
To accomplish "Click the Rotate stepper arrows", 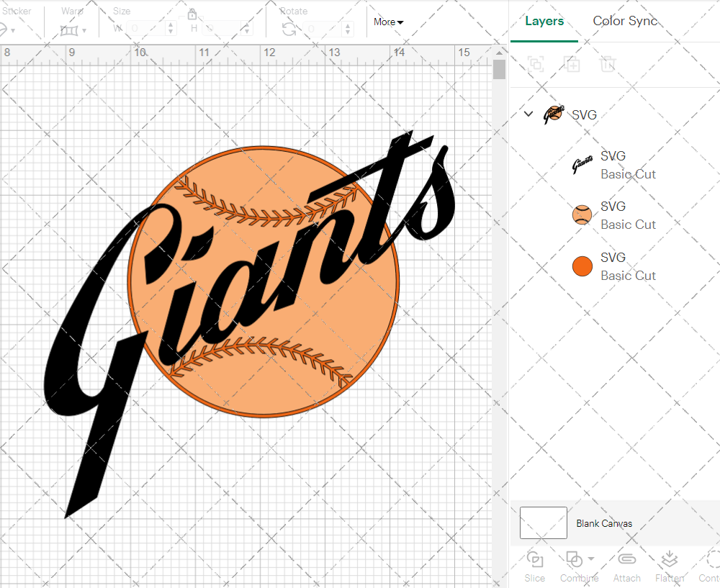I will click(348, 29).
